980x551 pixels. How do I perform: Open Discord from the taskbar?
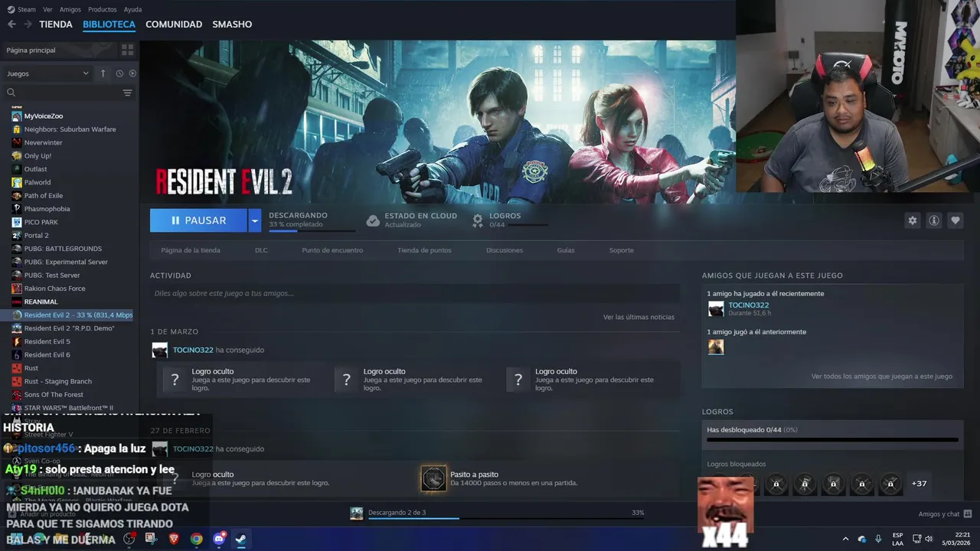tap(219, 539)
